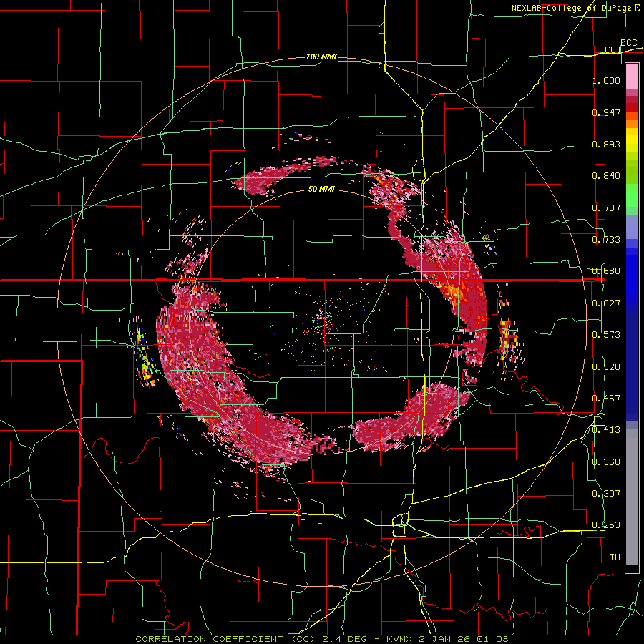
Task: Click the DCC label above the color bar
Action: [x=629, y=43]
